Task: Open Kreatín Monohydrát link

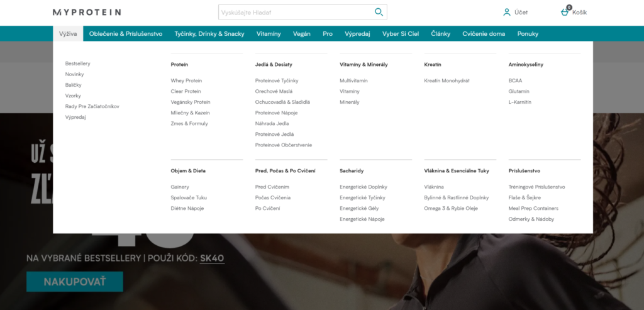Action: pos(447,80)
